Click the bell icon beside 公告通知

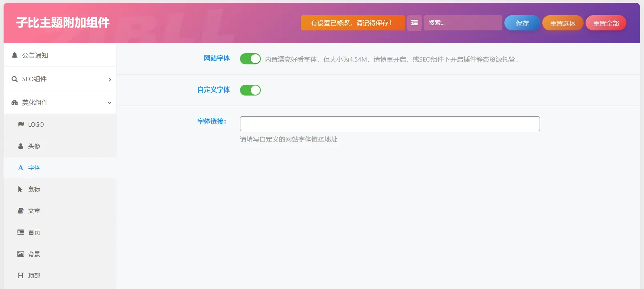pyautogui.click(x=14, y=55)
